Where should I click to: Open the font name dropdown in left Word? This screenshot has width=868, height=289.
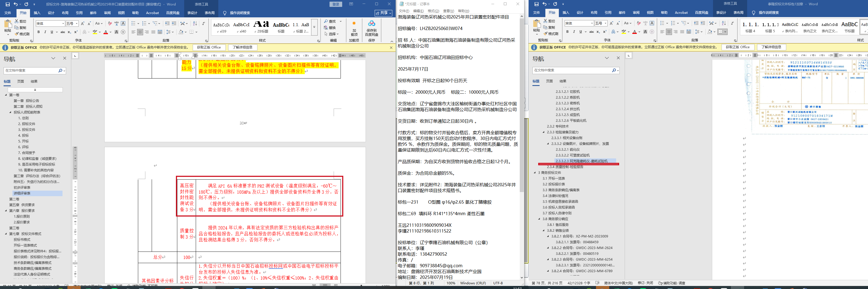point(63,24)
